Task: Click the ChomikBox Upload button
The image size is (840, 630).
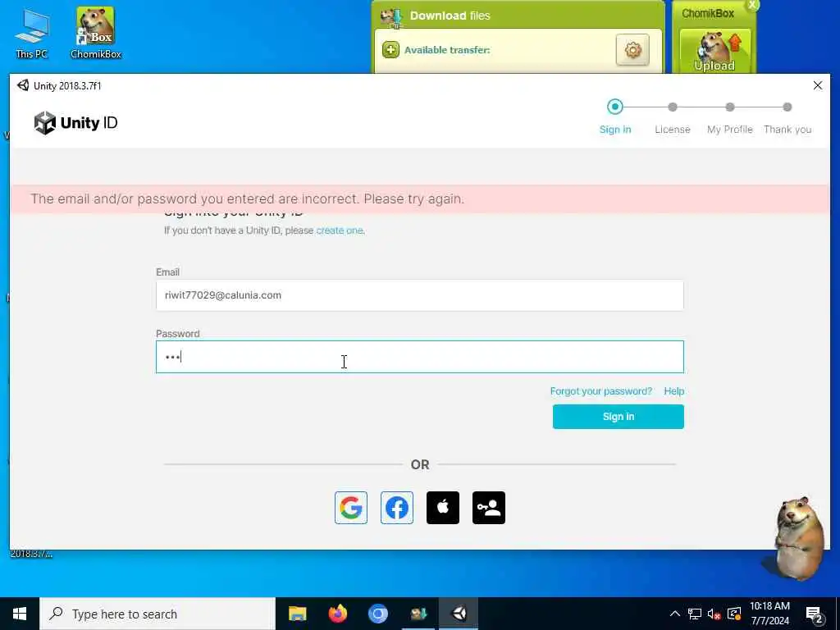Action: click(x=714, y=51)
